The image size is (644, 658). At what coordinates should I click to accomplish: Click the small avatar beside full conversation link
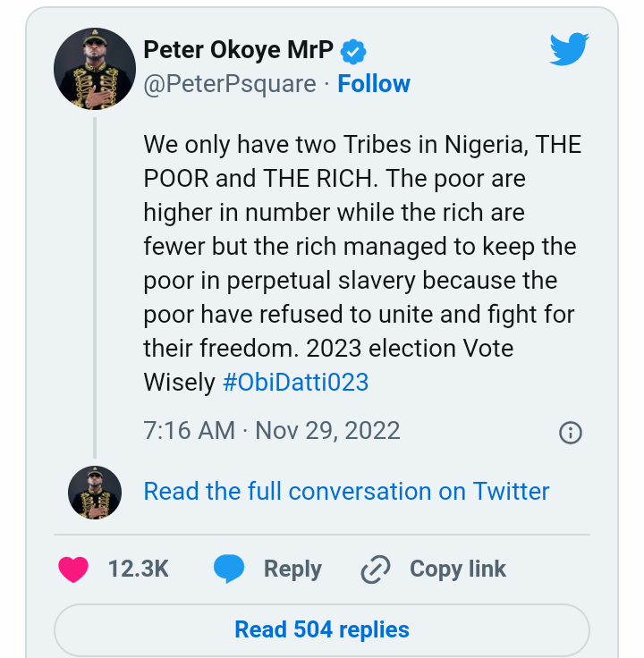pos(95,492)
